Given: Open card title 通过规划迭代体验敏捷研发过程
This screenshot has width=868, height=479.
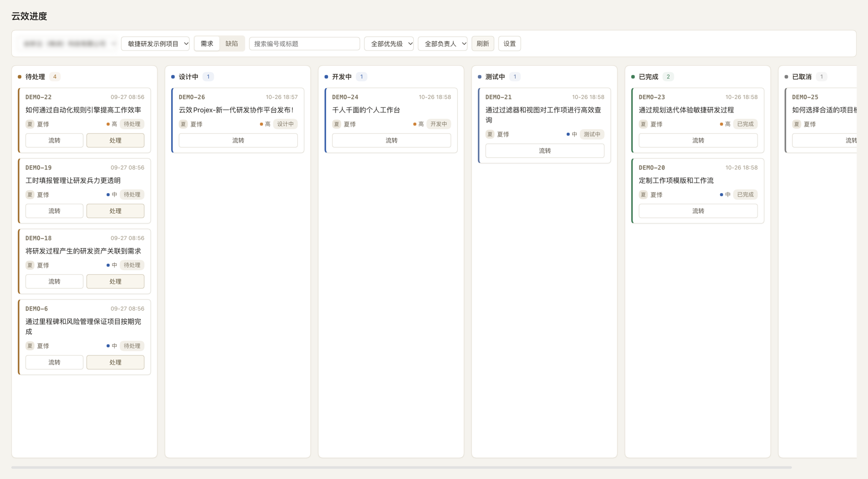Looking at the screenshot, I should tap(686, 110).
